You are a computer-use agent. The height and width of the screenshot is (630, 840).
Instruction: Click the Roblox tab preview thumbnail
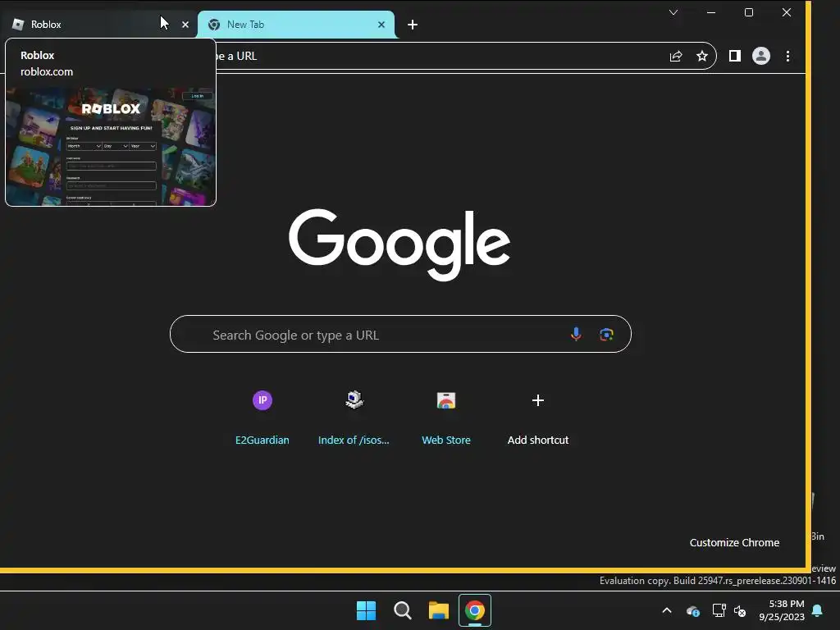tap(111, 146)
